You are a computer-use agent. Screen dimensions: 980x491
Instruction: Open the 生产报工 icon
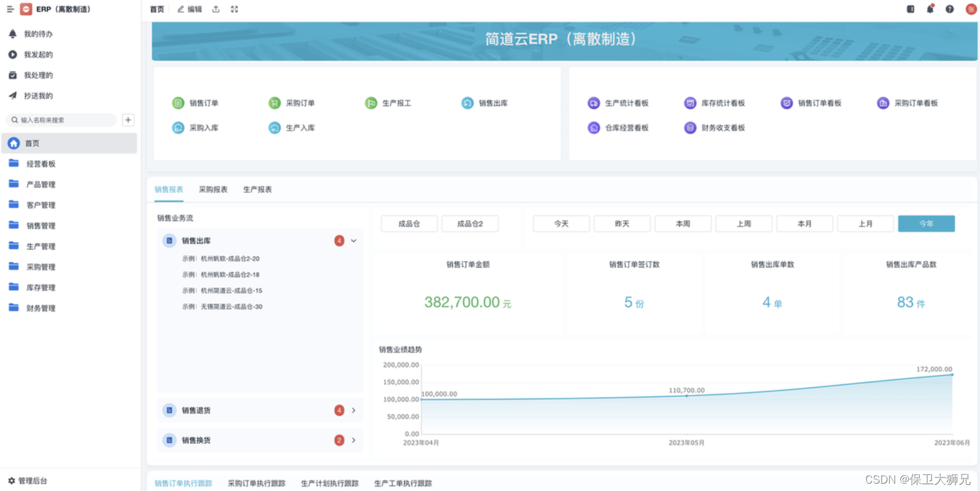[371, 103]
